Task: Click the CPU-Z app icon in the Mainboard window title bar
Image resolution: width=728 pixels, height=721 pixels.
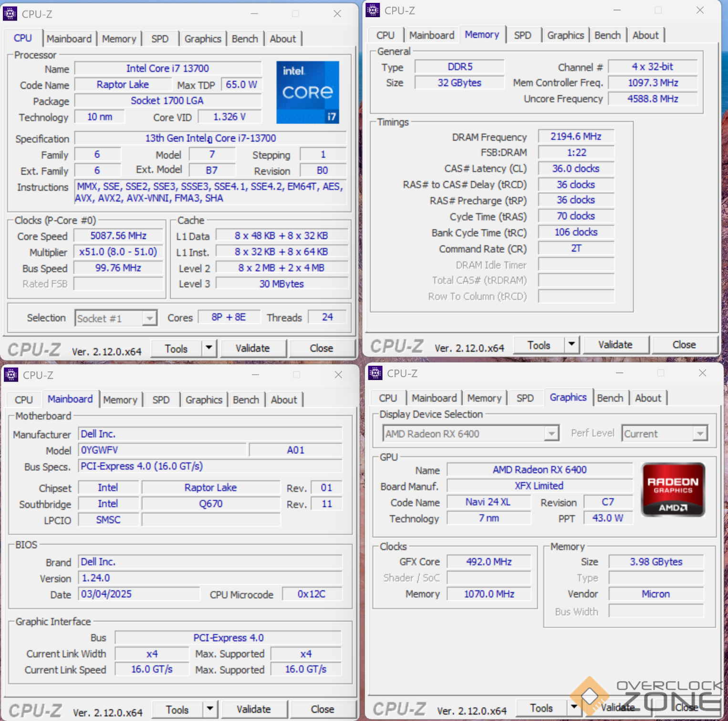Action: 11,375
